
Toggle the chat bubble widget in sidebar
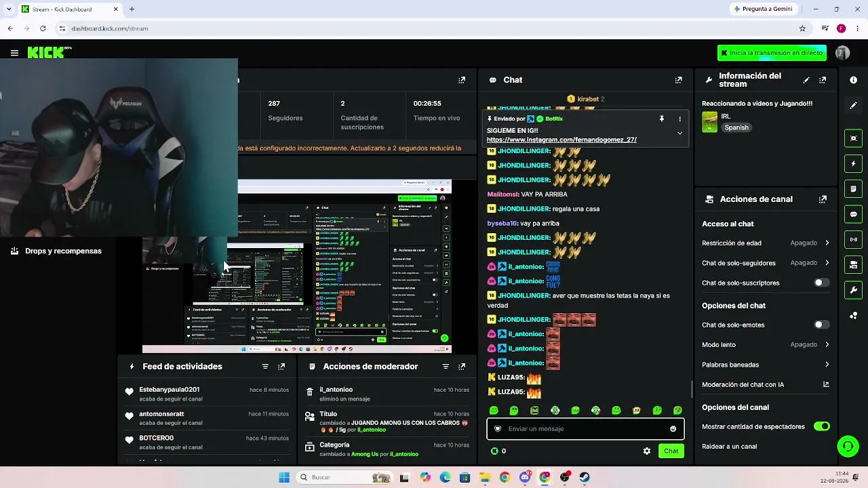pos(853,214)
